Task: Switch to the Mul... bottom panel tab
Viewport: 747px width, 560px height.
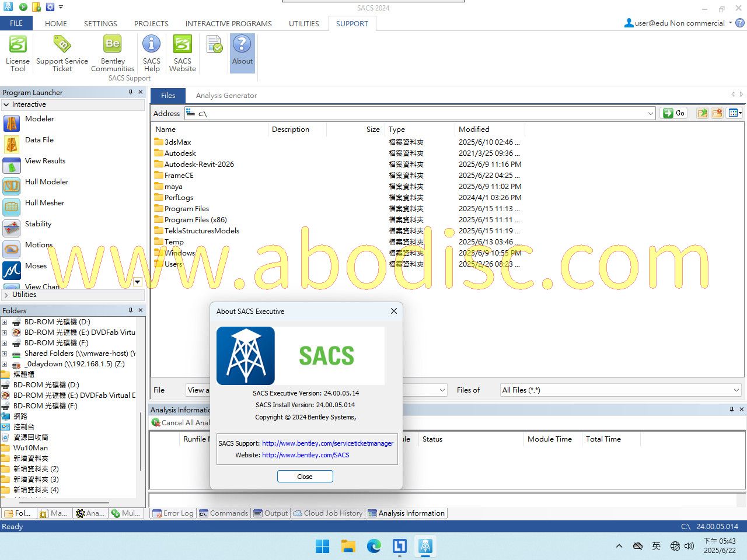Action: 126,513
